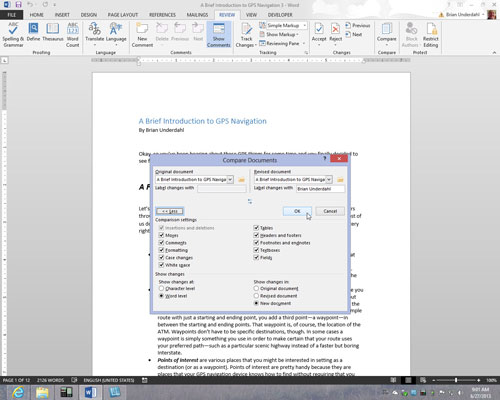The height and width of the screenshot is (400, 500).
Task: Select Word level radio button
Action: [x=161, y=296]
